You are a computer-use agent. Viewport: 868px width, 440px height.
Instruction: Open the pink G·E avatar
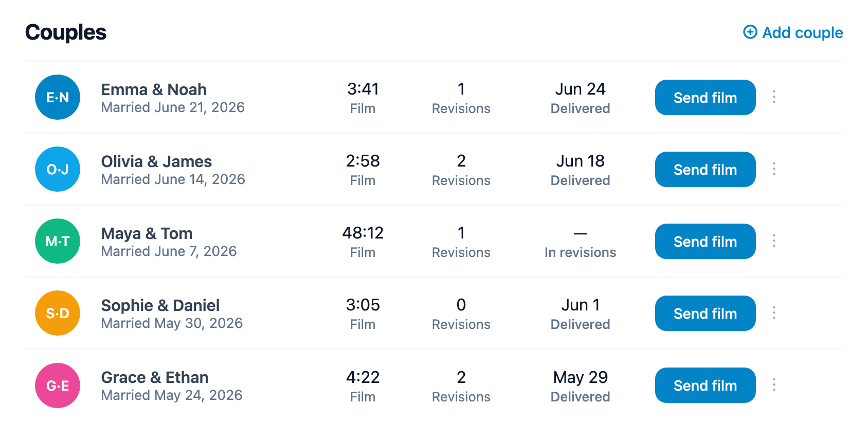tap(58, 386)
